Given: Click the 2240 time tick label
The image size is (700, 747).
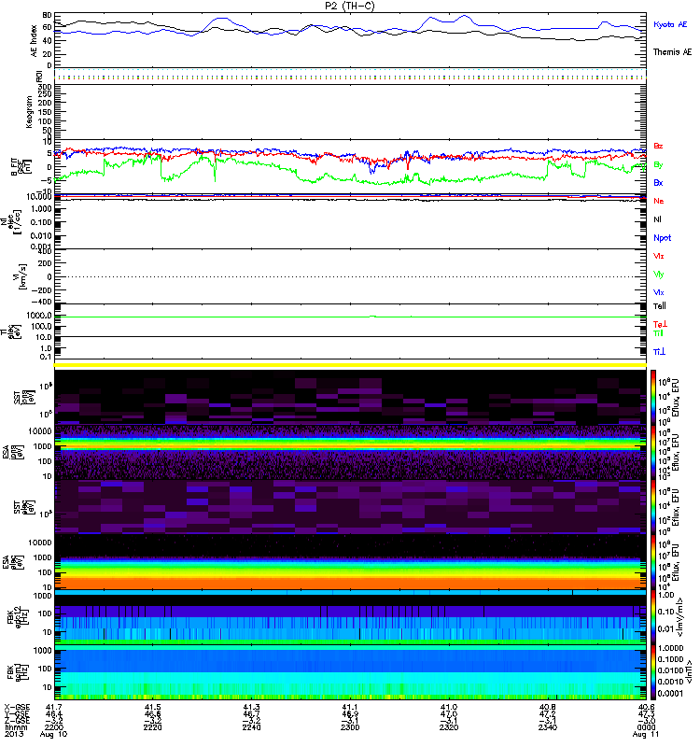Looking at the screenshot, I should (x=251, y=727).
